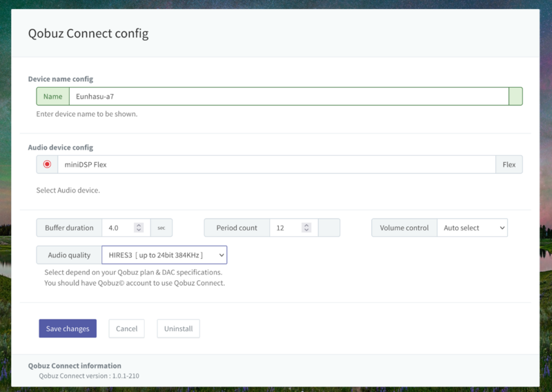Decrease Buffer duration with down arrow
552x392 pixels.
tap(139, 231)
